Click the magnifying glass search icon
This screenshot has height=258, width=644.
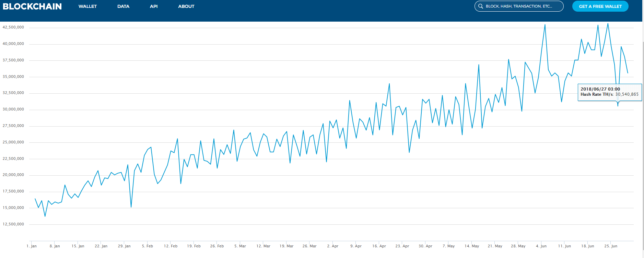[x=481, y=6]
